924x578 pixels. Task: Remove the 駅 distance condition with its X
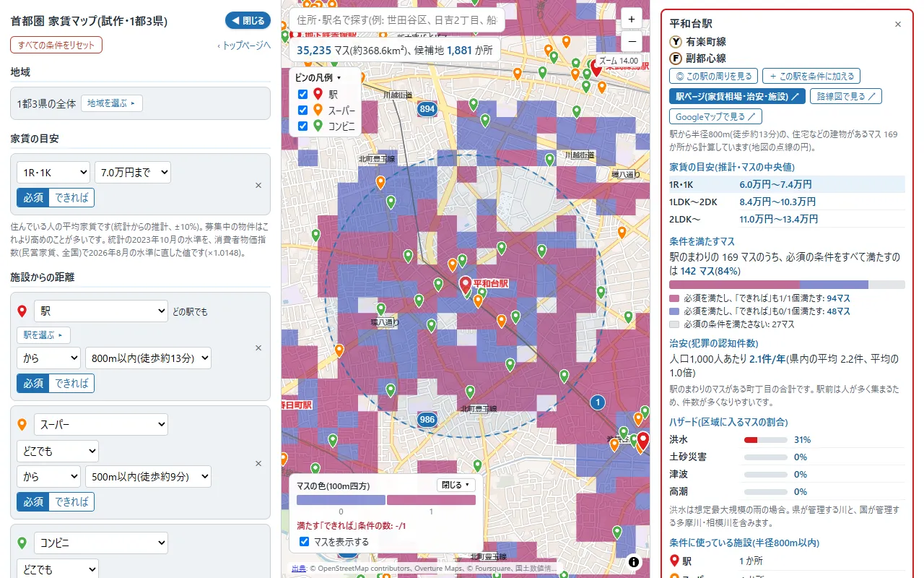point(258,348)
